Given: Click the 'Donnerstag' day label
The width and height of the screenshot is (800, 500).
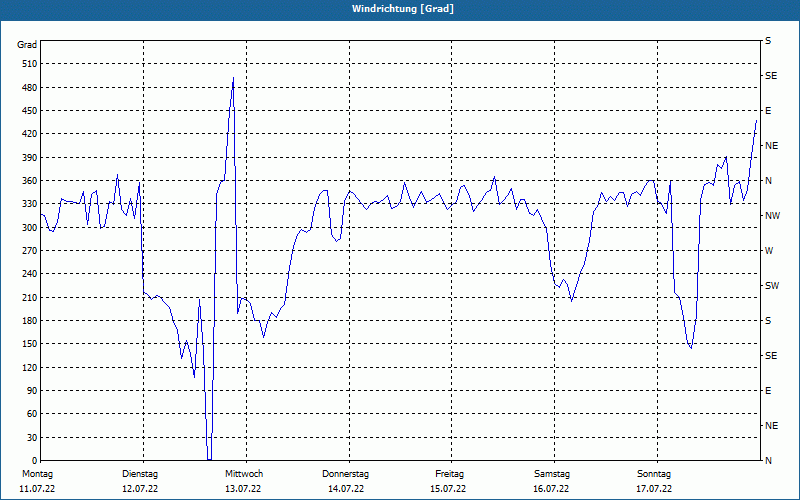Looking at the screenshot, I should point(345,474).
